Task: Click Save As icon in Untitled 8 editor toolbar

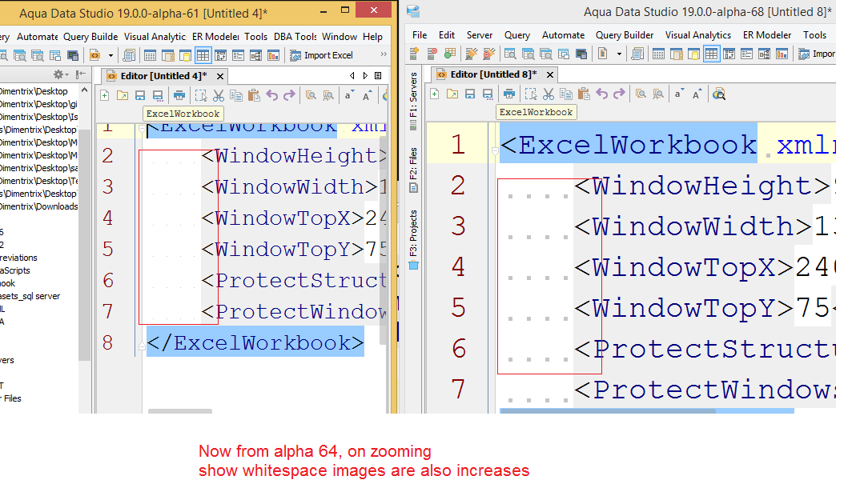Action: click(x=488, y=94)
